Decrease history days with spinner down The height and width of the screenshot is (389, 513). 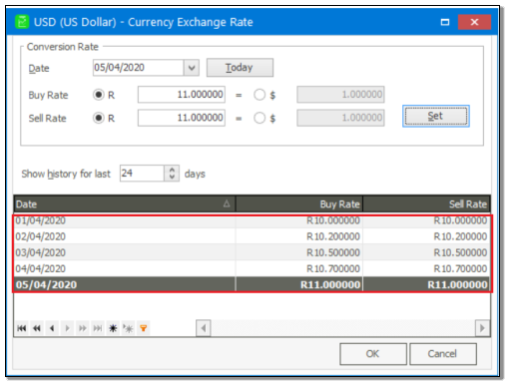172,177
